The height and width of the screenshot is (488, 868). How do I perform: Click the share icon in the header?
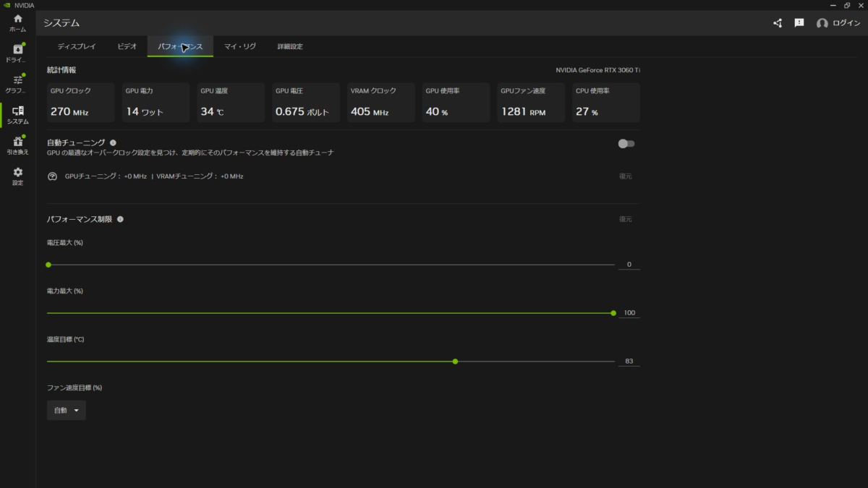778,23
